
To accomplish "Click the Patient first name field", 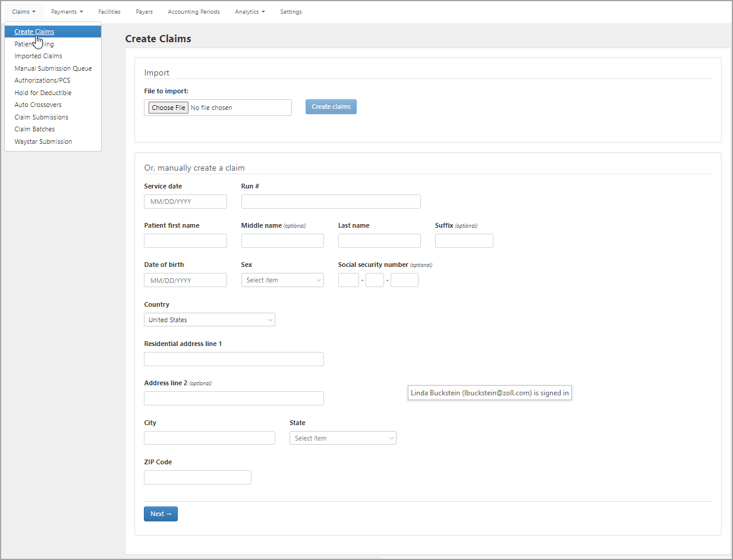I will point(185,241).
